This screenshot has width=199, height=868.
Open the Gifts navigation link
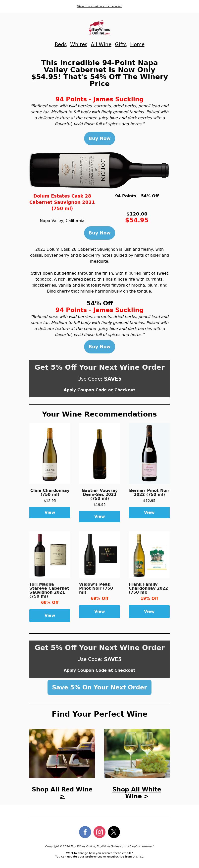[x=121, y=44]
